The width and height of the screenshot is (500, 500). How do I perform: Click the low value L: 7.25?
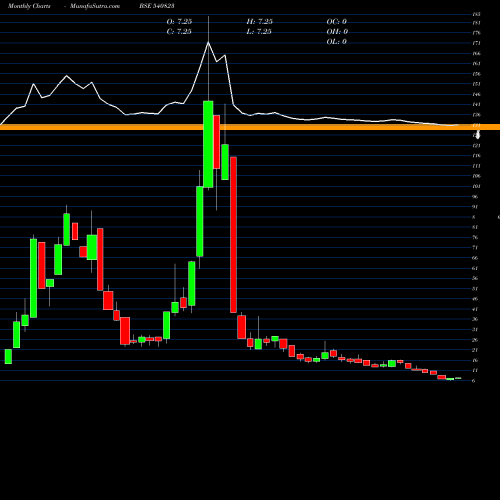click(259, 31)
